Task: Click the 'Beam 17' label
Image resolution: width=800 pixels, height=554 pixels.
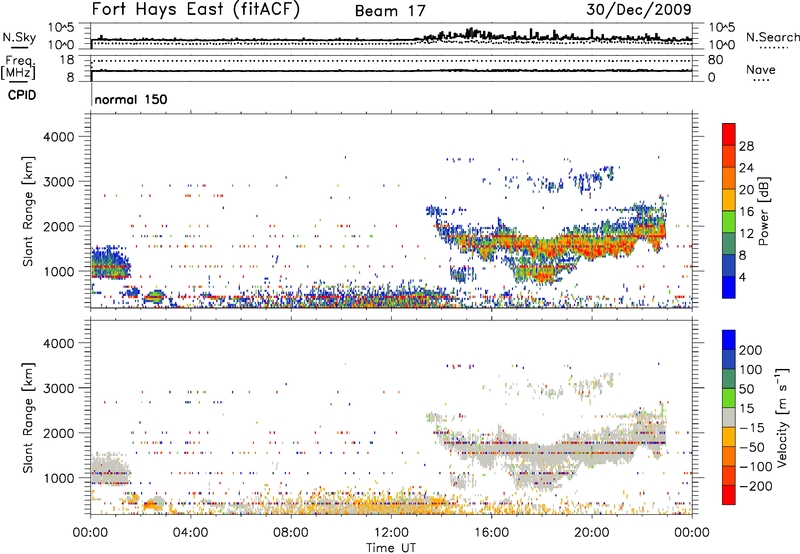Action: click(x=390, y=11)
